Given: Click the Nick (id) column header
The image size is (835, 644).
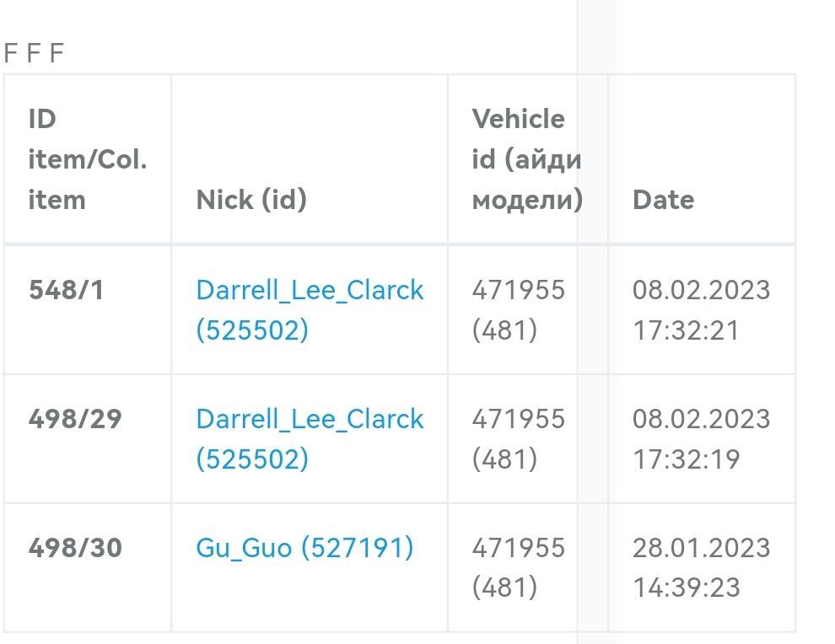Looking at the screenshot, I should [x=251, y=200].
